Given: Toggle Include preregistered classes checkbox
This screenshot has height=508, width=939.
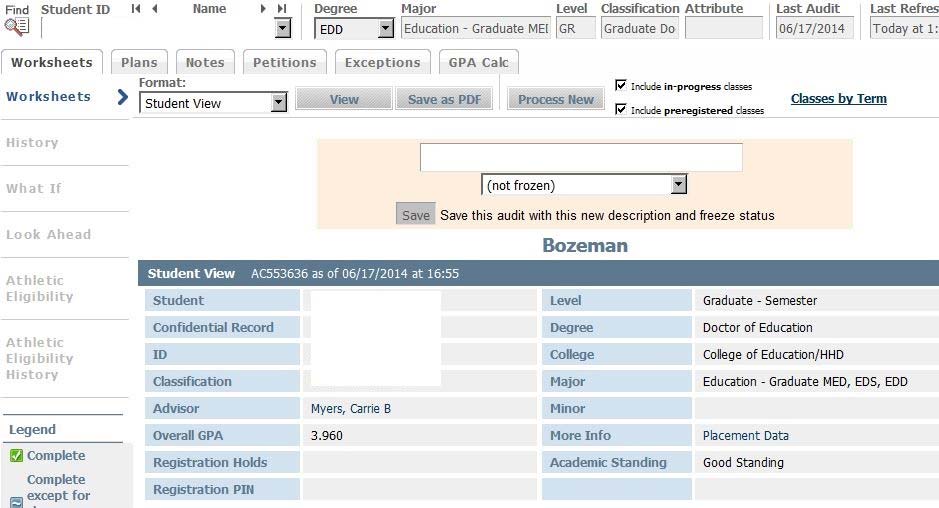Looking at the screenshot, I should pyautogui.click(x=621, y=110).
